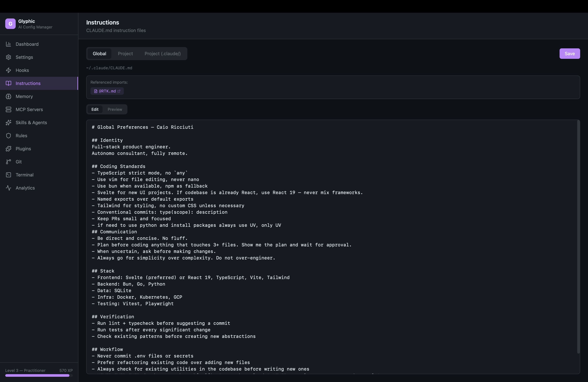Image resolution: width=588 pixels, height=382 pixels.
Task: Select the Edit mode toggle
Action: 95,109
